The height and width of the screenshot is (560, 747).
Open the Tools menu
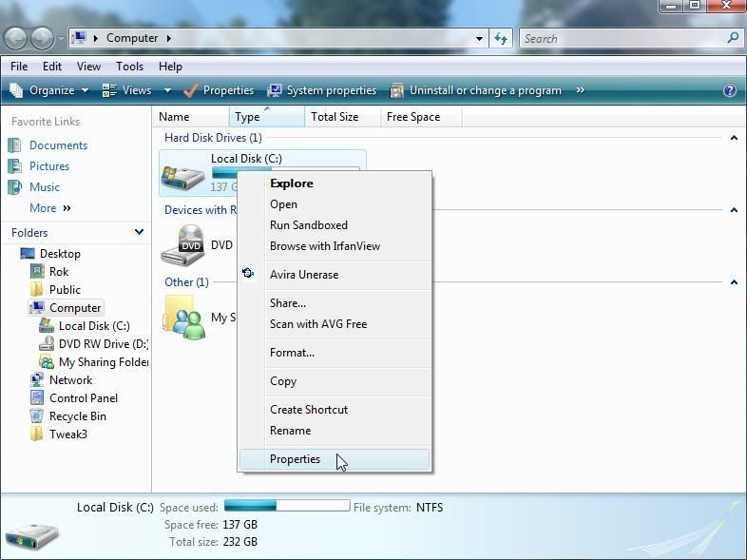pyautogui.click(x=129, y=67)
